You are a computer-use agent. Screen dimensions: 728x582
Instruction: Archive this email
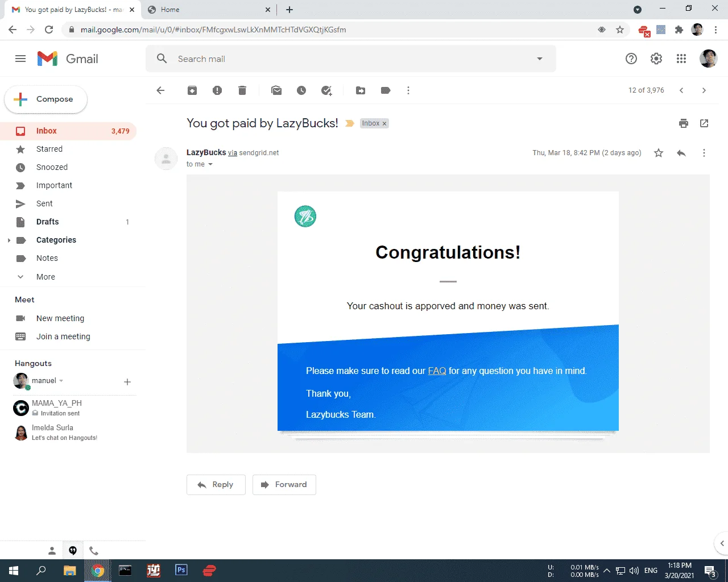point(192,90)
